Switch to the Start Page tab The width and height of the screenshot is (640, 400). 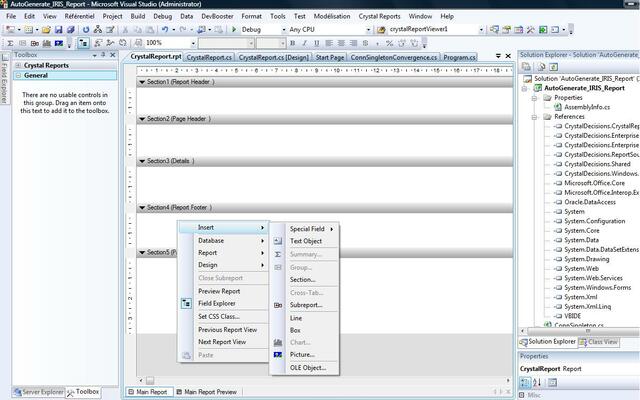330,58
